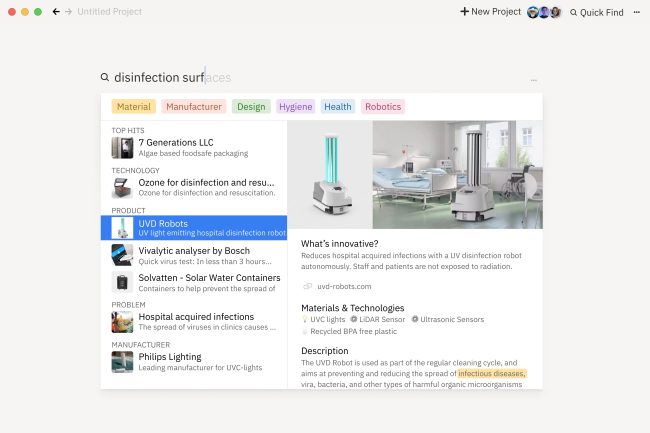Click the link icon beside uvd-robots.com
Screen dimensions: 650x433
[x=308, y=286]
